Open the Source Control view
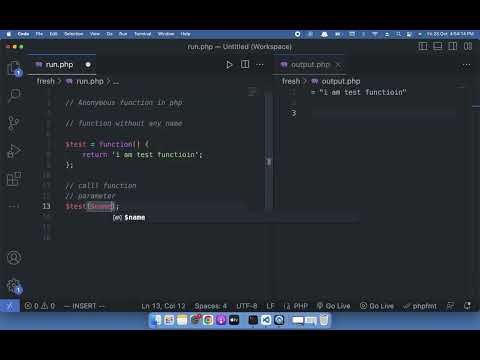This screenshot has height=360, width=480. [x=14, y=123]
